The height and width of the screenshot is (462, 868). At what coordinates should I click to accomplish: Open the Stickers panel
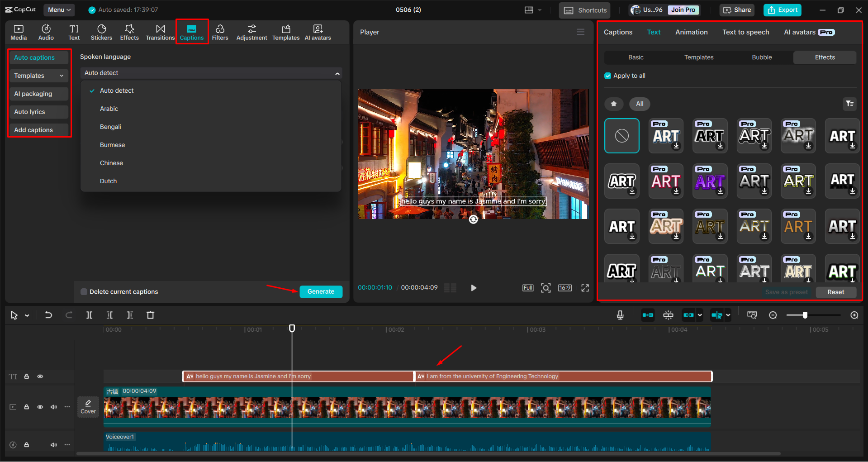pos(101,32)
